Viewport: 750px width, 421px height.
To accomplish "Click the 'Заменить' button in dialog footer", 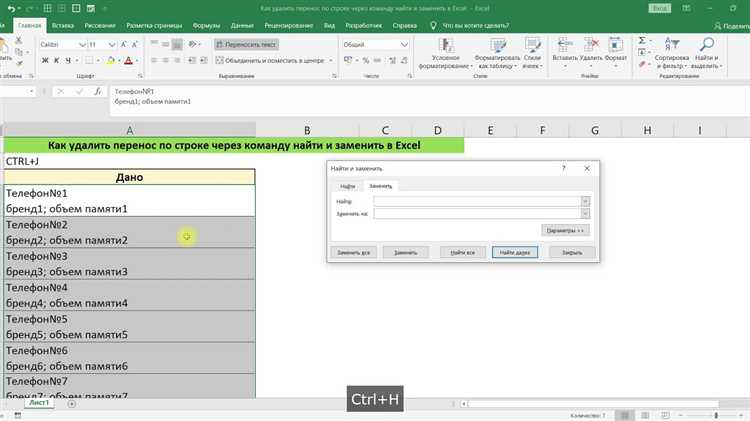I will [x=406, y=253].
